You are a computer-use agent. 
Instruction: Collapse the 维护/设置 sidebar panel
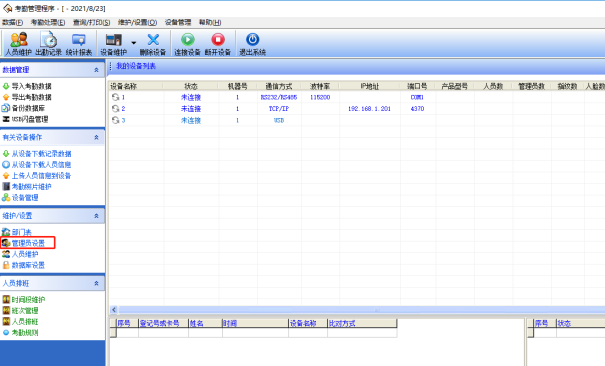pos(96,216)
